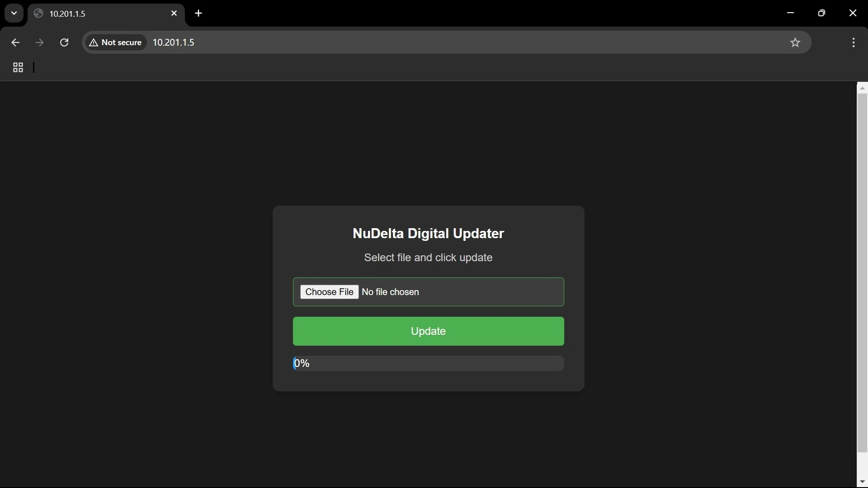868x488 pixels.
Task: View the Not secure site info
Action: click(116, 42)
